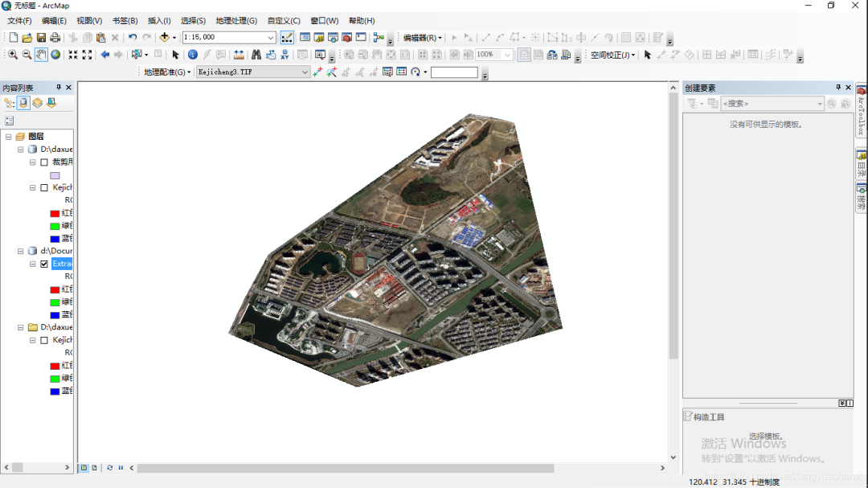Open the 编辑(E) menu
The image size is (868, 488).
tap(55, 20)
